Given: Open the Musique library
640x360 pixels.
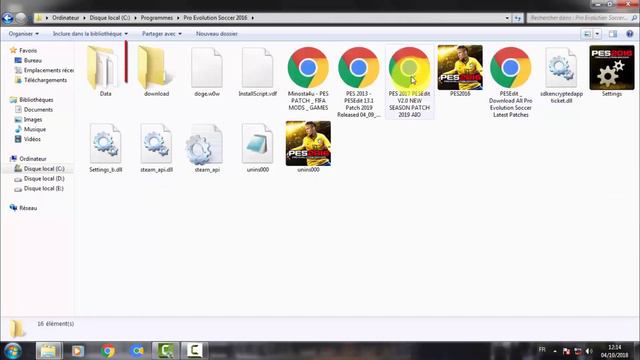Looking at the screenshot, I should pos(35,129).
